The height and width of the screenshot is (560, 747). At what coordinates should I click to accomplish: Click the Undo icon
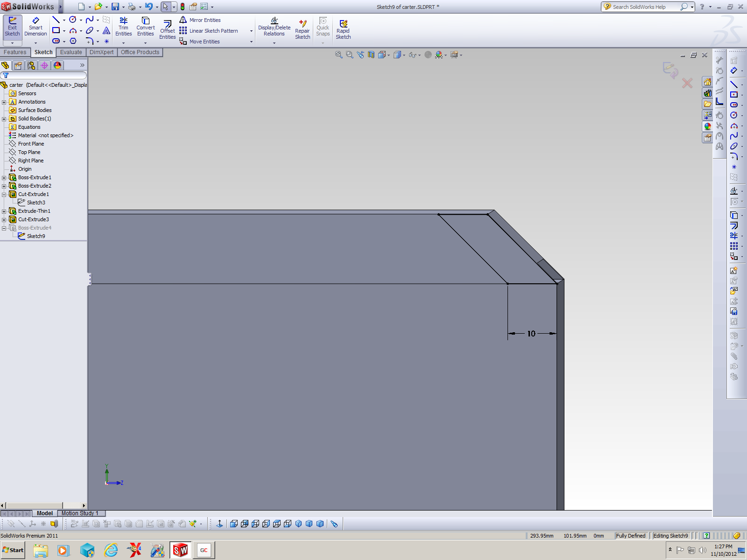[x=148, y=7]
